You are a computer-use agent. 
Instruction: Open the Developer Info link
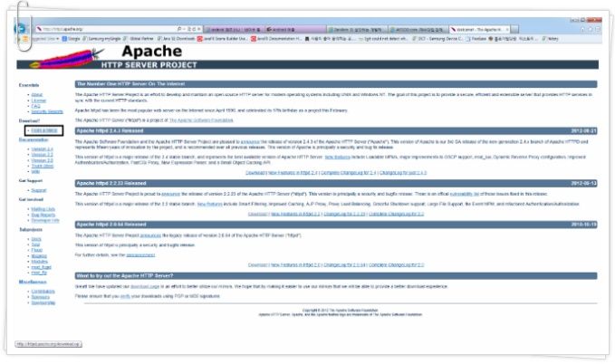coord(45,220)
